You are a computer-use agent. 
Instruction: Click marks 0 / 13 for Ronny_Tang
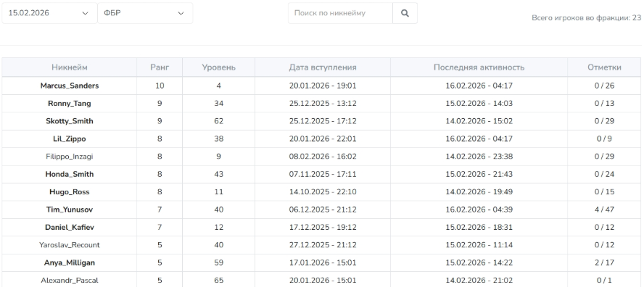pyautogui.click(x=604, y=104)
